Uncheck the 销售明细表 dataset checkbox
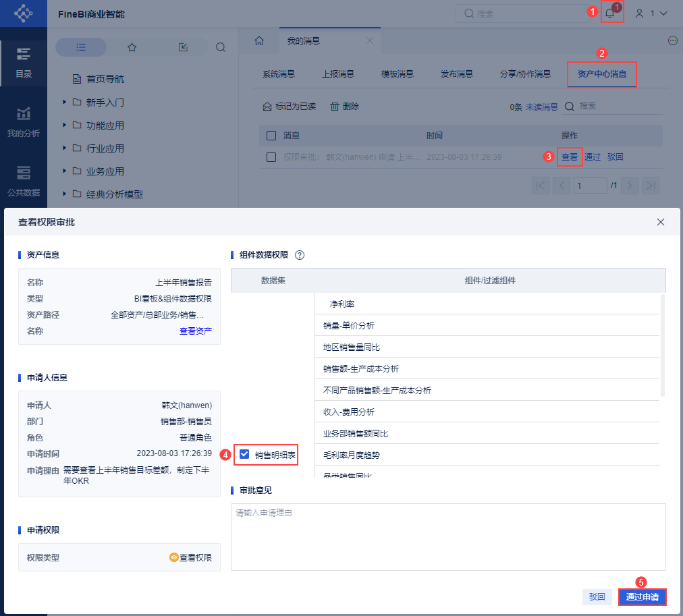Image resolution: width=683 pixels, height=616 pixels. tap(244, 455)
